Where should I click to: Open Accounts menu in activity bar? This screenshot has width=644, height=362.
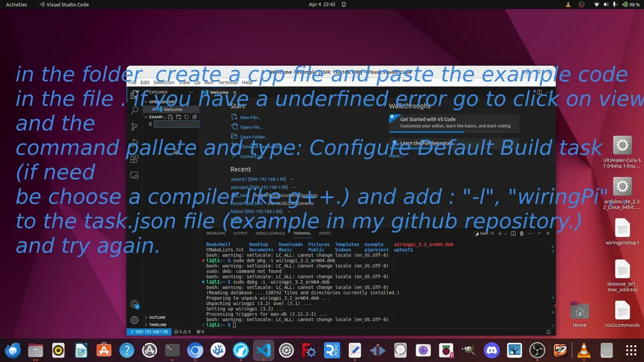point(134,304)
